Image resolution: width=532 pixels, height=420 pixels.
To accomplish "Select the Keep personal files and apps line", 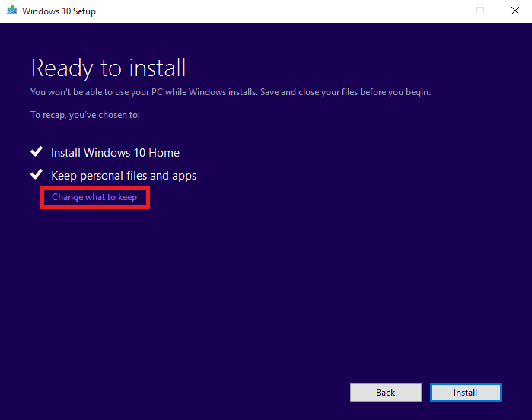I will click(123, 176).
